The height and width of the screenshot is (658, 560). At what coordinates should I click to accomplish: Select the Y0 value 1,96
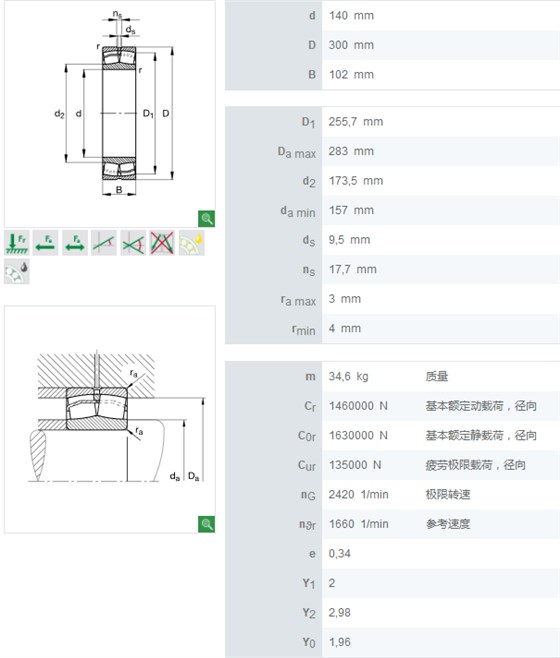coord(340,642)
